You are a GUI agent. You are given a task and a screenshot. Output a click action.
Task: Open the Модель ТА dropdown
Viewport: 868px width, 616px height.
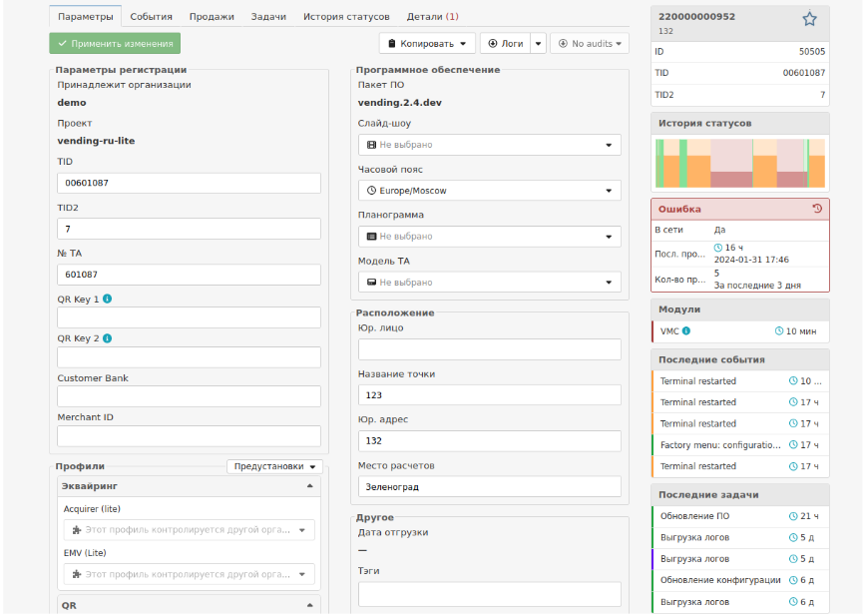pyautogui.click(x=489, y=282)
